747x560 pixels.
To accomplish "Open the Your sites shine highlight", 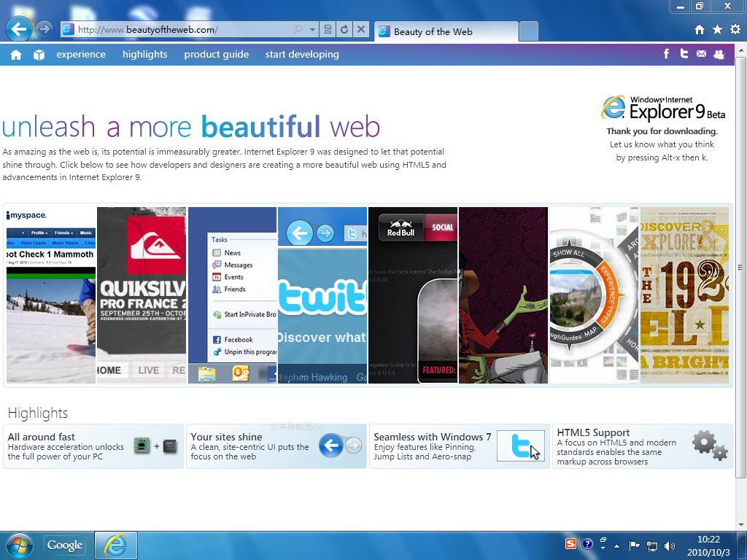I will coord(276,446).
